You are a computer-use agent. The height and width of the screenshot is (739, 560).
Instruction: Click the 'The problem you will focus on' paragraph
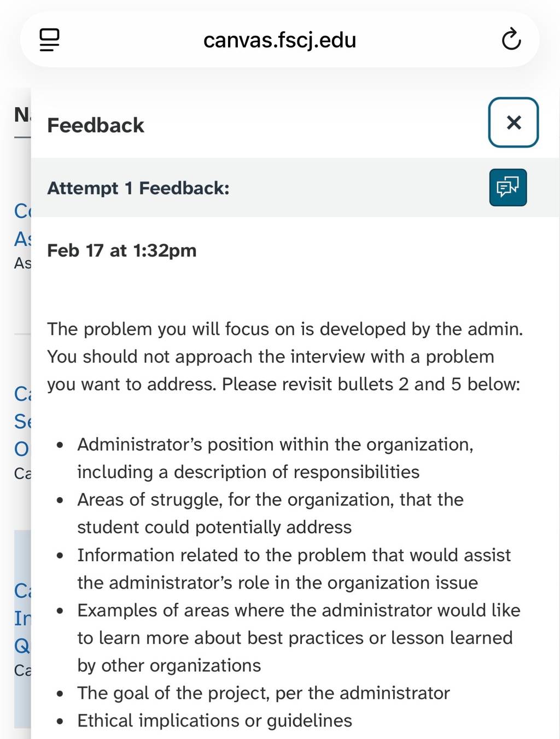(285, 357)
